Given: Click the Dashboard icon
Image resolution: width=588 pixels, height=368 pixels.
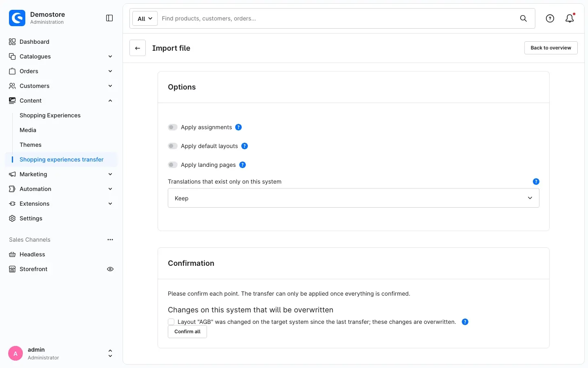Looking at the screenshot, I should 12,42.
